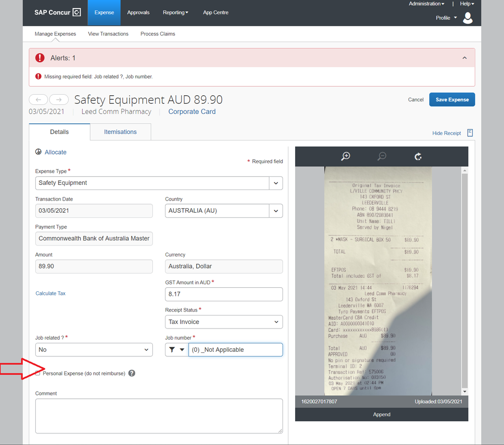Click the 'Leed Comm Pharmacy' vendor text

click(117, 111)
